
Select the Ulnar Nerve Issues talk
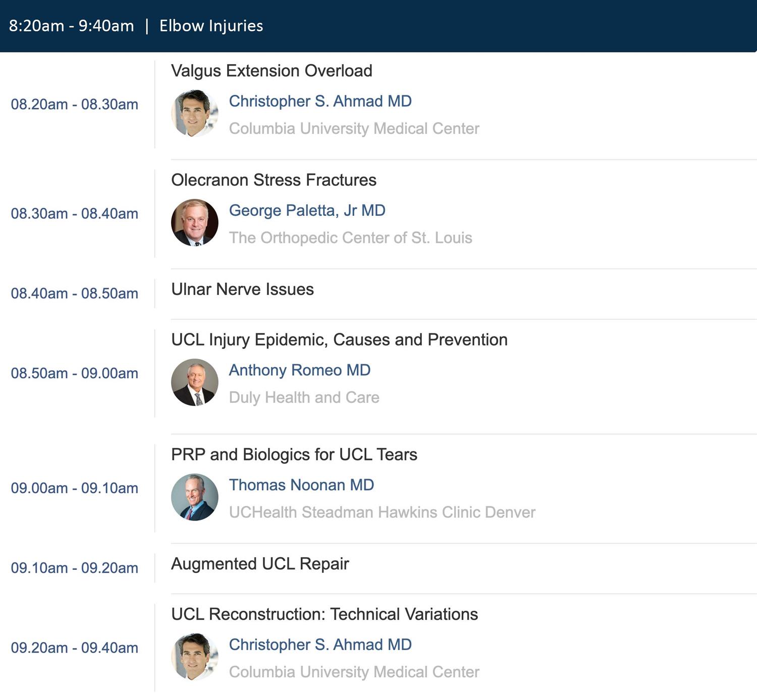click(x=242, y=289)
